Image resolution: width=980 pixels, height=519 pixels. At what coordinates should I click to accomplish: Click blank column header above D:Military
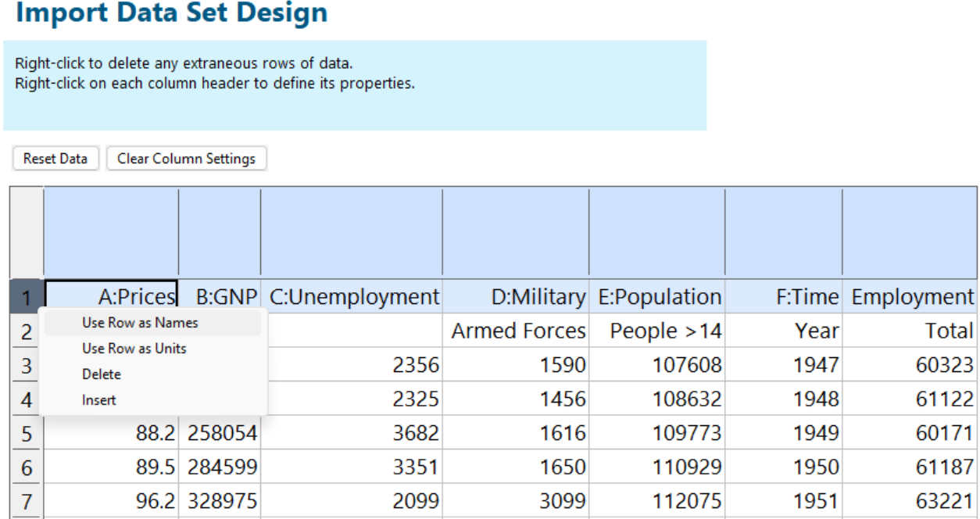[x=516, y=233]
